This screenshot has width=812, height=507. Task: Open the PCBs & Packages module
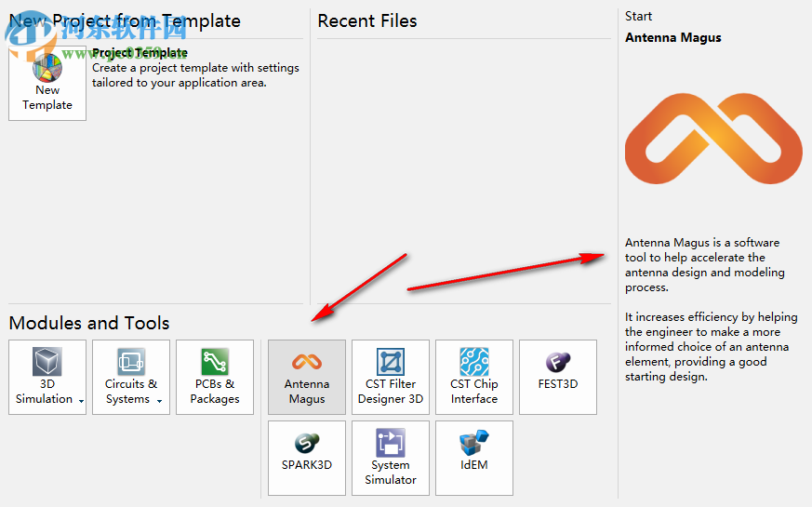click(215, 377)
